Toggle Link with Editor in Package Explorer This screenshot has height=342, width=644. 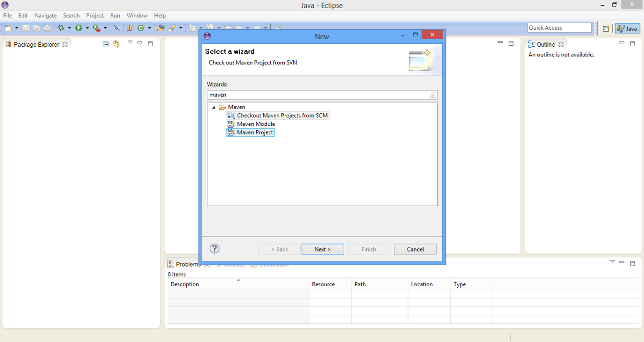coord(117,44)
